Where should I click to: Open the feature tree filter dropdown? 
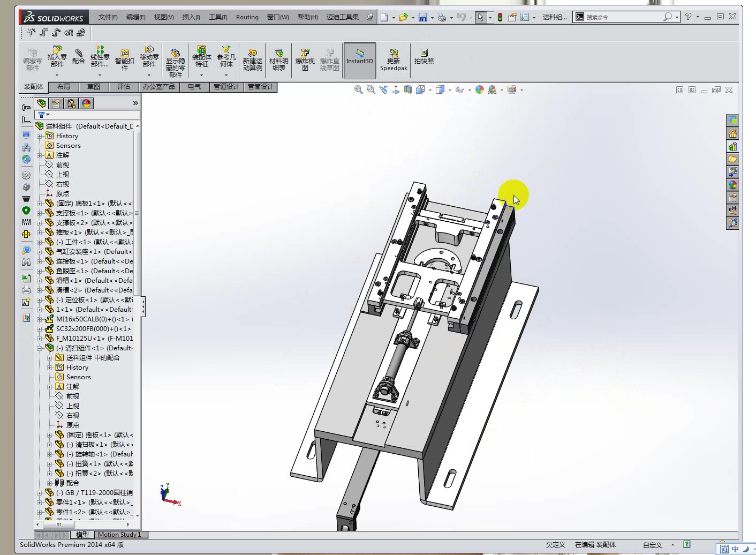47,114
